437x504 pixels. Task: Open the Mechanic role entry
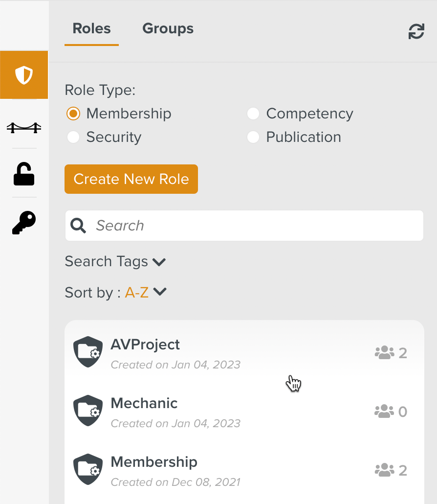[x=145, y=404]
